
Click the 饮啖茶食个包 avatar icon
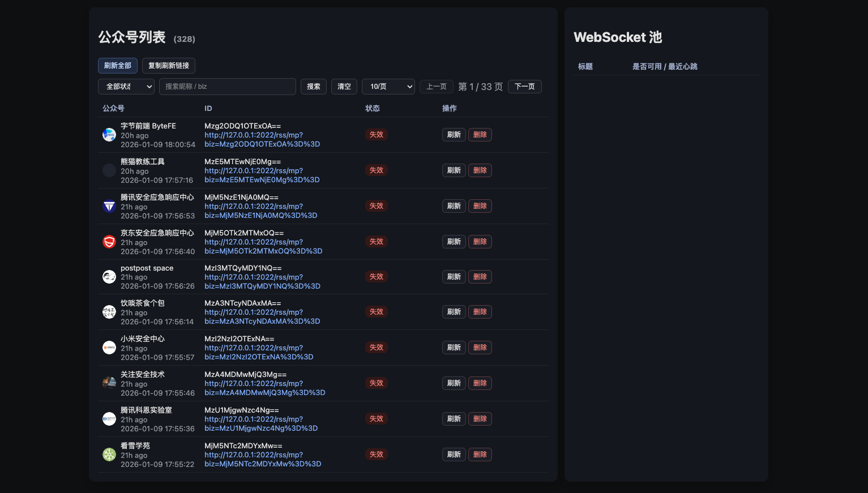(x=109, y=312)
